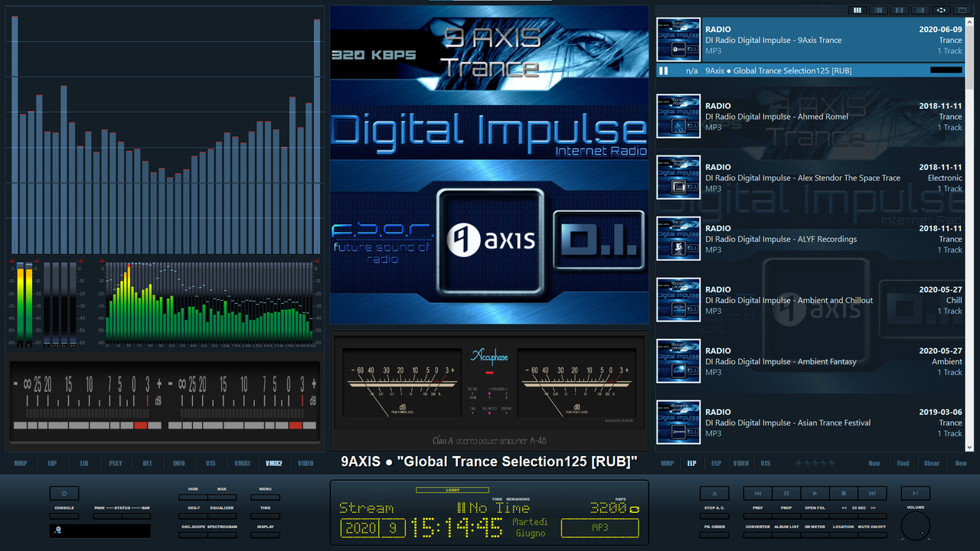Skip to previous track button
Screen dimensions: 980x551
point(758,494)
